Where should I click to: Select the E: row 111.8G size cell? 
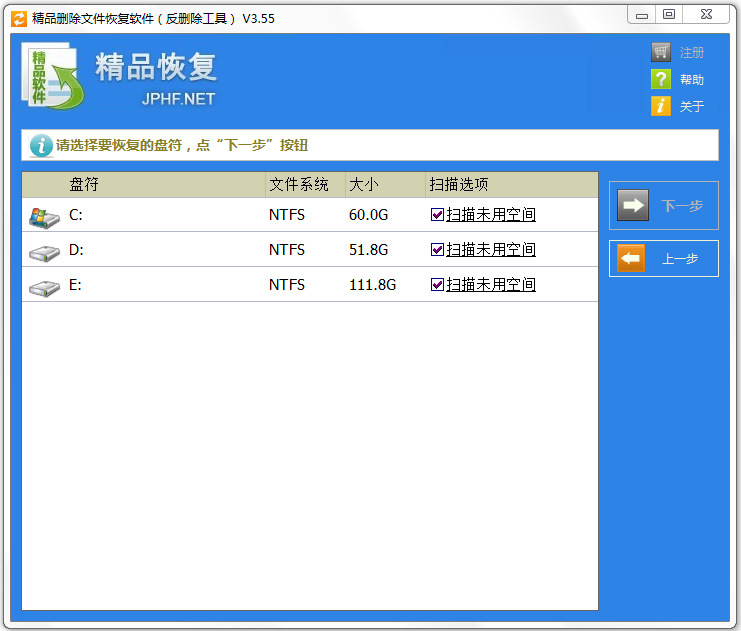pyautogui.click(x=373, y=285)
